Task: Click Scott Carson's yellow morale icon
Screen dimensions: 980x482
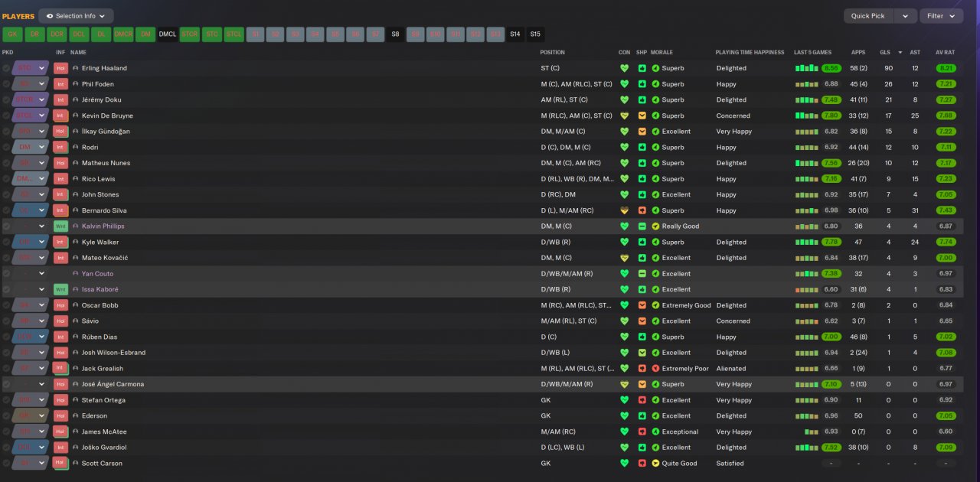Action: click(655, 464)
